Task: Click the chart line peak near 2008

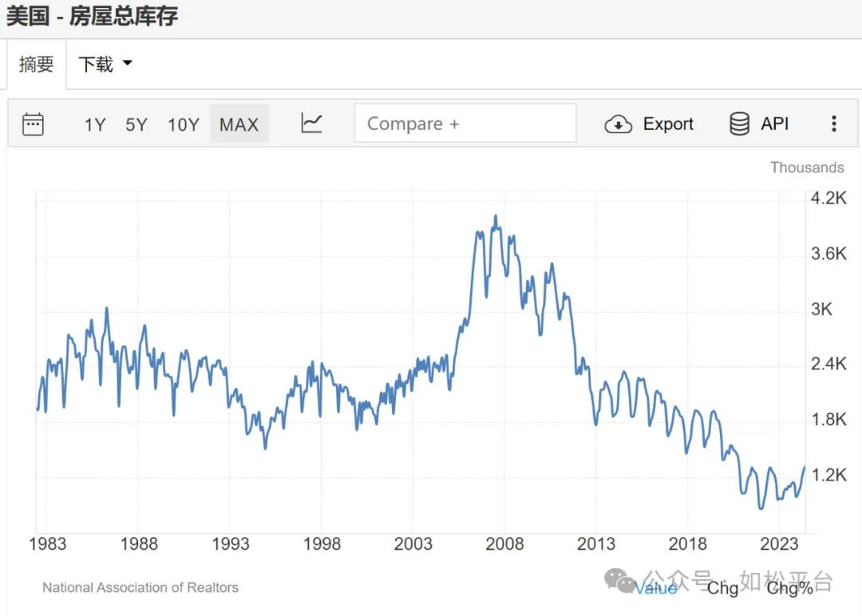Action: click(x=496, y=216)
